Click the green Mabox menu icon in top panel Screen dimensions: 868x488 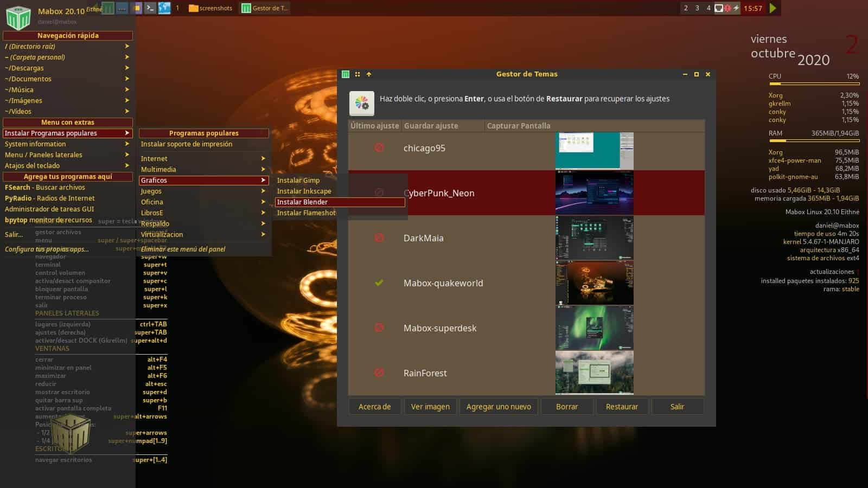pyautogui.click(x=108, y=8)
